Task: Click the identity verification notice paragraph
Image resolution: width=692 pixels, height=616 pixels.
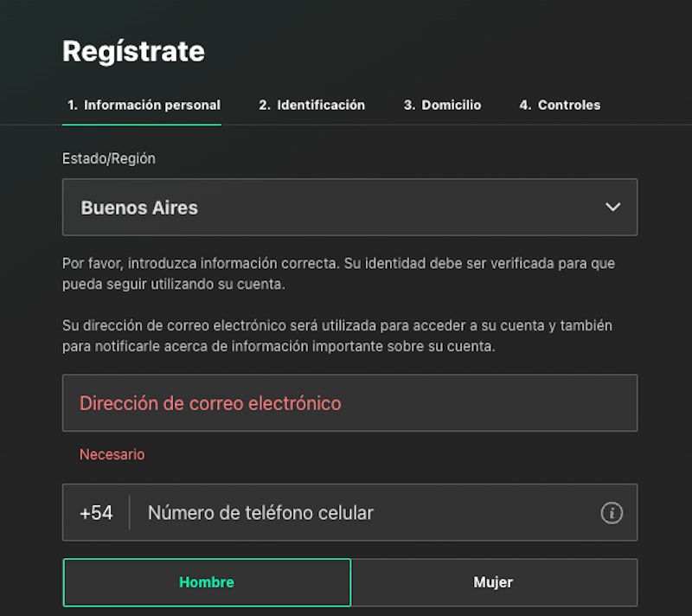Action: (339, 273)
